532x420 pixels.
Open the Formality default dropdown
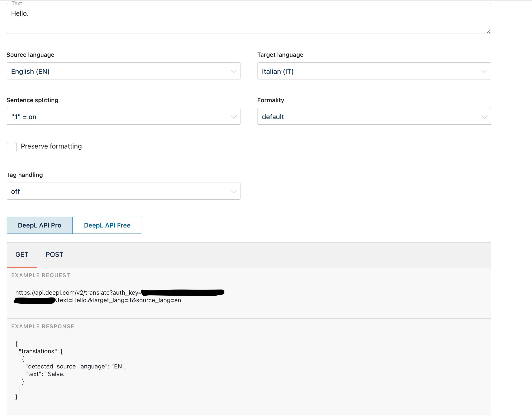coord(369,117)
